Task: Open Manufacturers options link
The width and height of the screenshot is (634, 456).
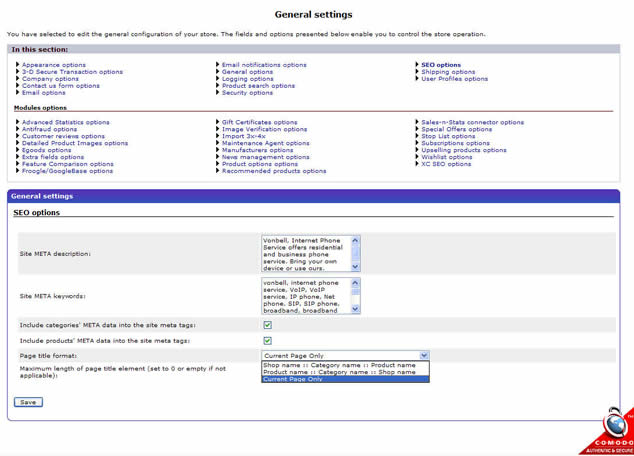Action: coord(258,150)
